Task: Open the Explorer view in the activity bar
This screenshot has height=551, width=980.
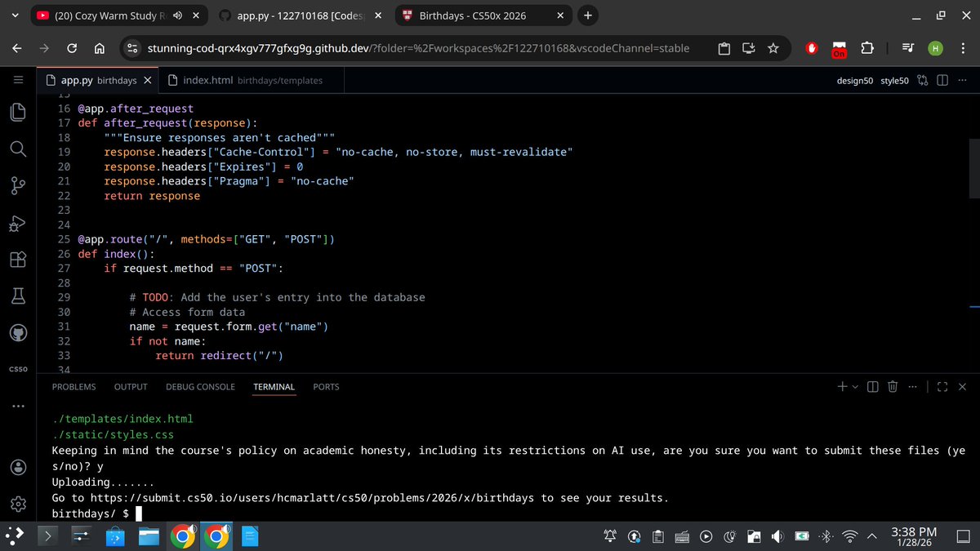Action: 18,113
